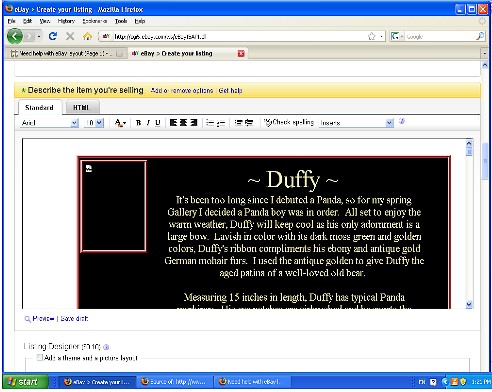
Task: Toggle Underline formatting button
Action: (x=158, y=123)
